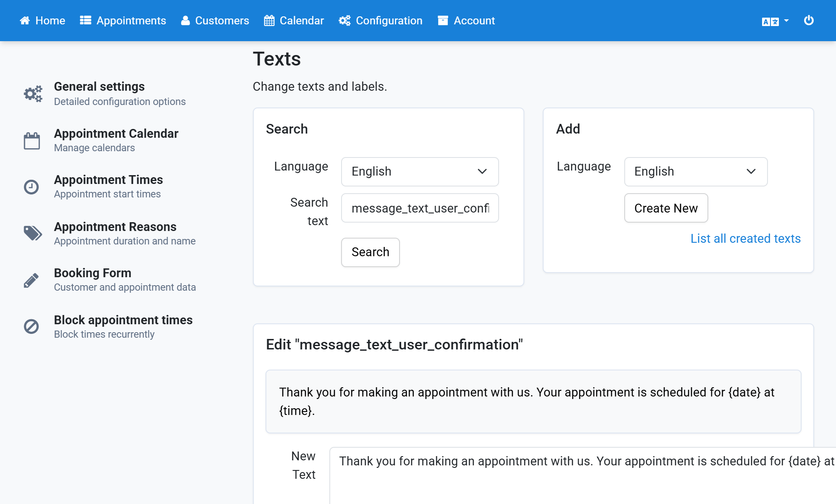Screen dimensions: 836x504
Task: Click the Customers person icon
Action: tap(185, 21)
